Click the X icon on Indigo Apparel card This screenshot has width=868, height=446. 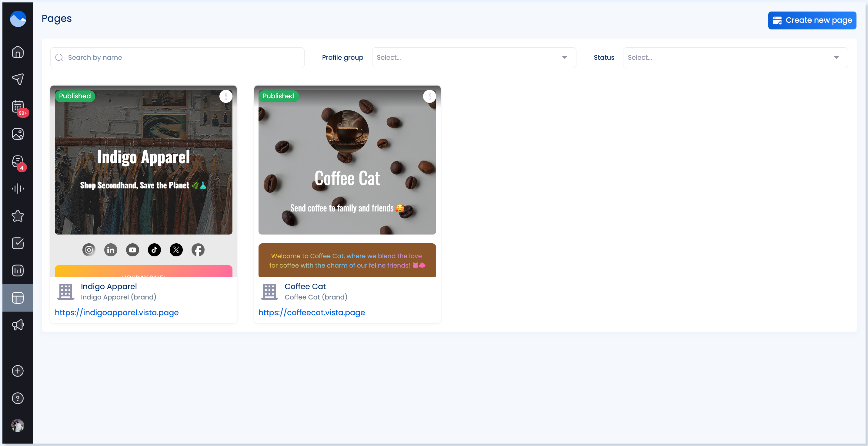(x=176, y=250)
